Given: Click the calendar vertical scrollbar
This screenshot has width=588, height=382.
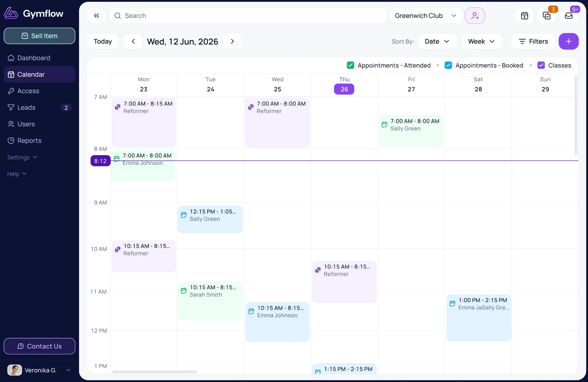Looking at the screenshot, I should point(576,115).
